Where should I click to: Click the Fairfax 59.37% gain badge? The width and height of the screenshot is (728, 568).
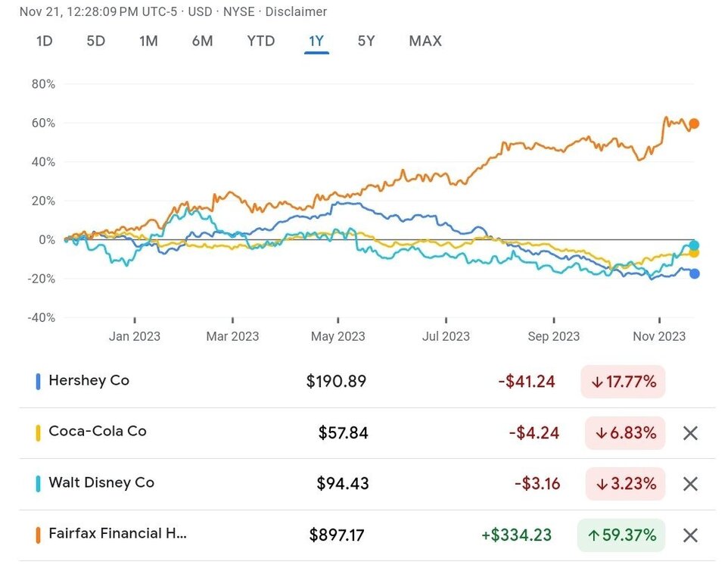621,535
